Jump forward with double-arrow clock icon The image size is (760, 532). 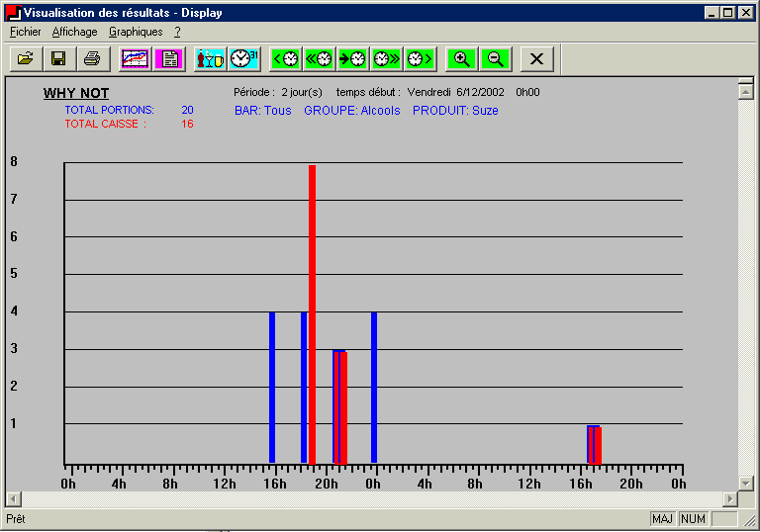point(386,58)
